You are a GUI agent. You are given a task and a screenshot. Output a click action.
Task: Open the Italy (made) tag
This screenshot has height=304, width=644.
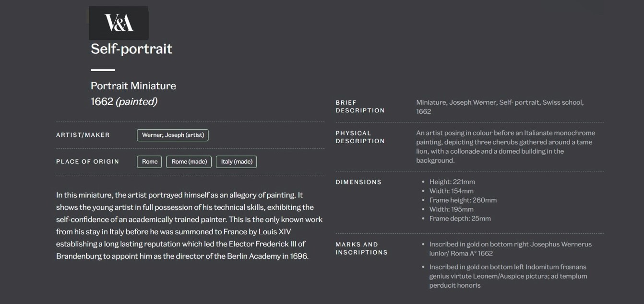click(237, 162)
